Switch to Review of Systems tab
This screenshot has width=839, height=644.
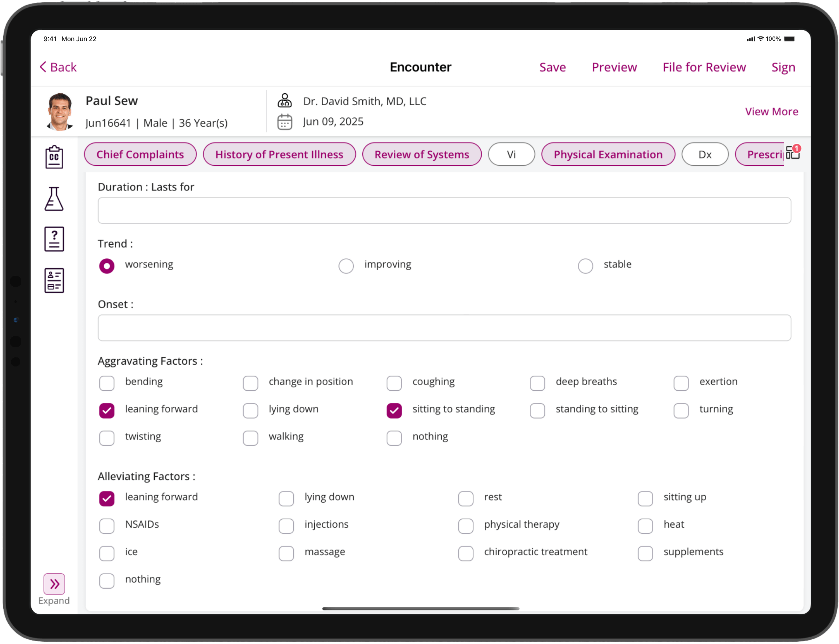tap(422, 154)
